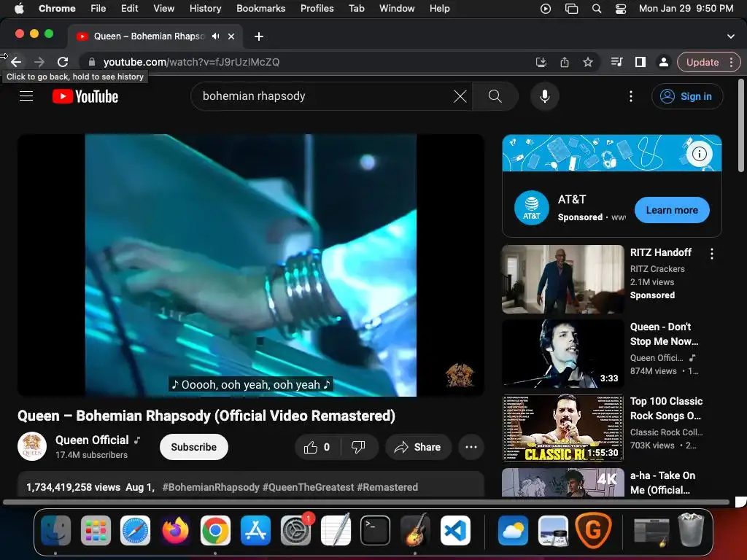Toggle the Chrome side panel icon

click(x=640, y=62)
